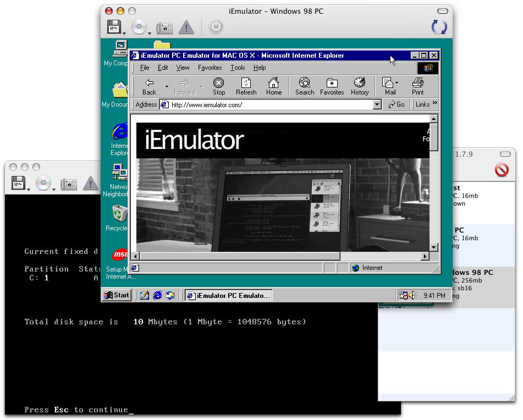The height and width of the screenshot is (420, 523).
Task: Click the horizontal scrollbar left arrow in IE
Action: coord(135,256)
